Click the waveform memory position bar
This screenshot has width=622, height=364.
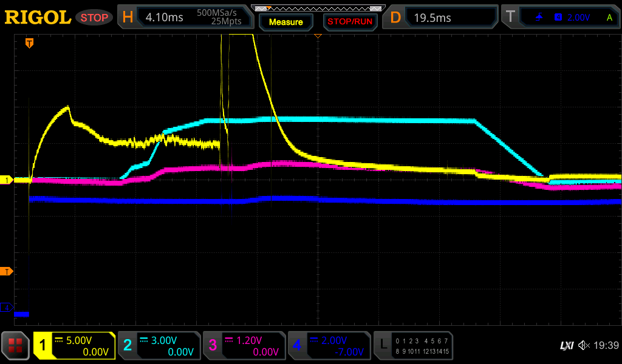coord(318,8)
